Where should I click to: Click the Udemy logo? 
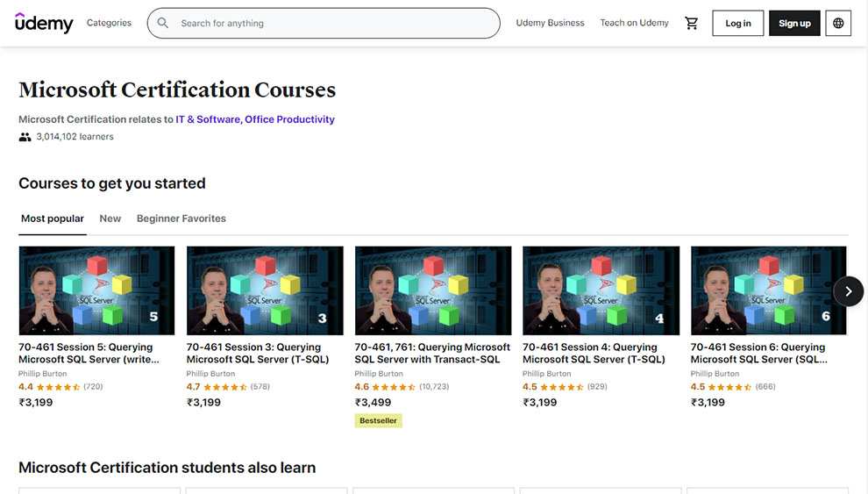44,23
